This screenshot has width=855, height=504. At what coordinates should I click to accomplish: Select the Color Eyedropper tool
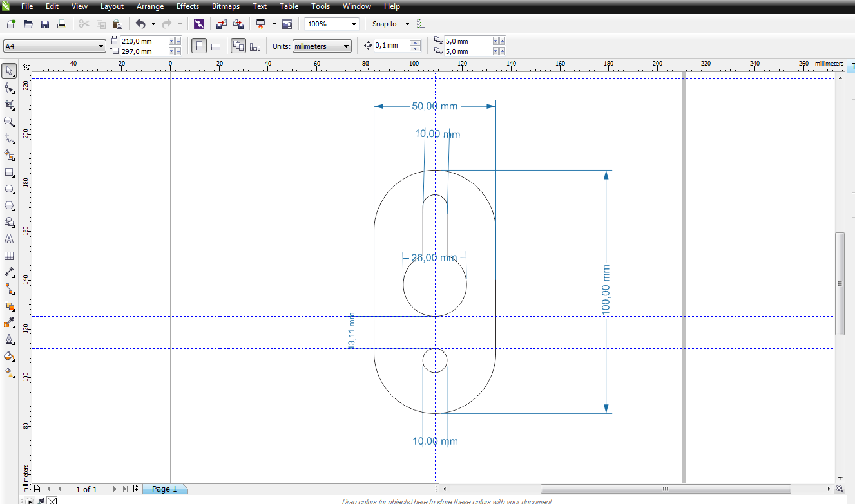9,322
